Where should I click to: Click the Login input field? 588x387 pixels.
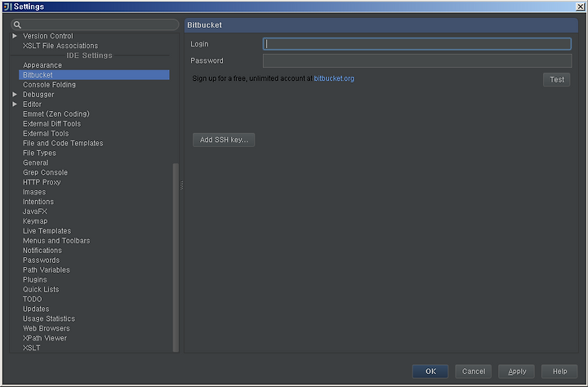point(417,44)
